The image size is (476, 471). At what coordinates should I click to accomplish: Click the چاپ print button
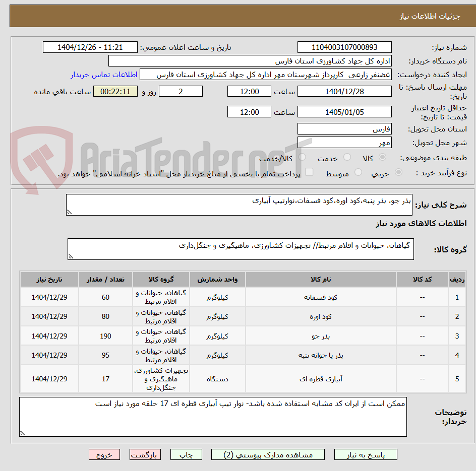[186, 454]
